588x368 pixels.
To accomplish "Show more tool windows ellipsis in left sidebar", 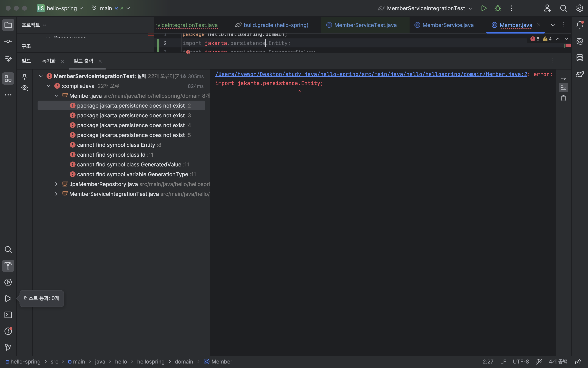I will (x=8, y=95).
